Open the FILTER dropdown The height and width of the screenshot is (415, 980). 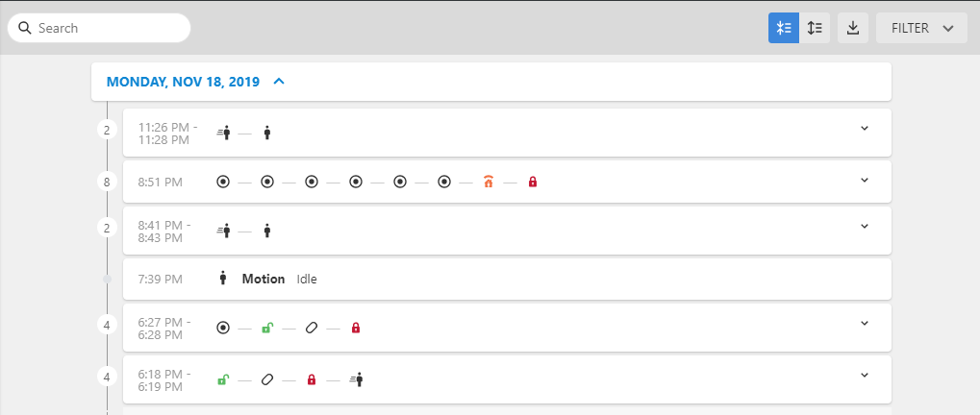pos(922,28)
